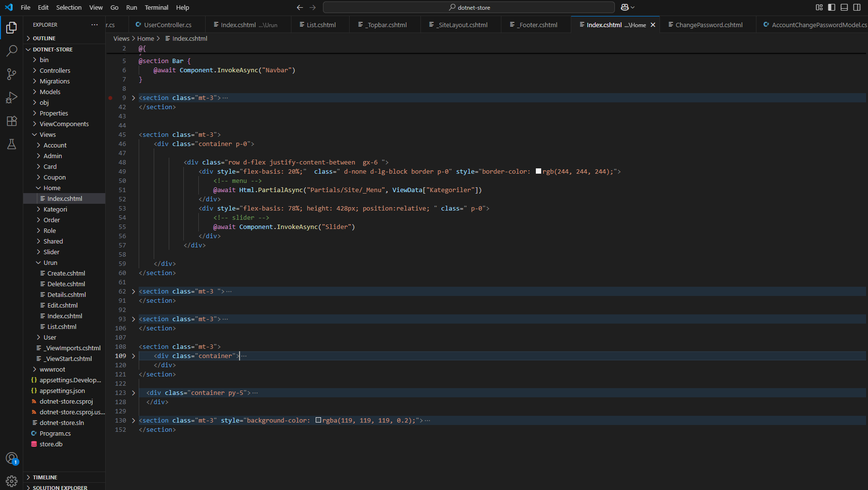Click Home in the breadcrumb
The width and height of the screenshot is (868, 490).
click(x=145, y=38)
